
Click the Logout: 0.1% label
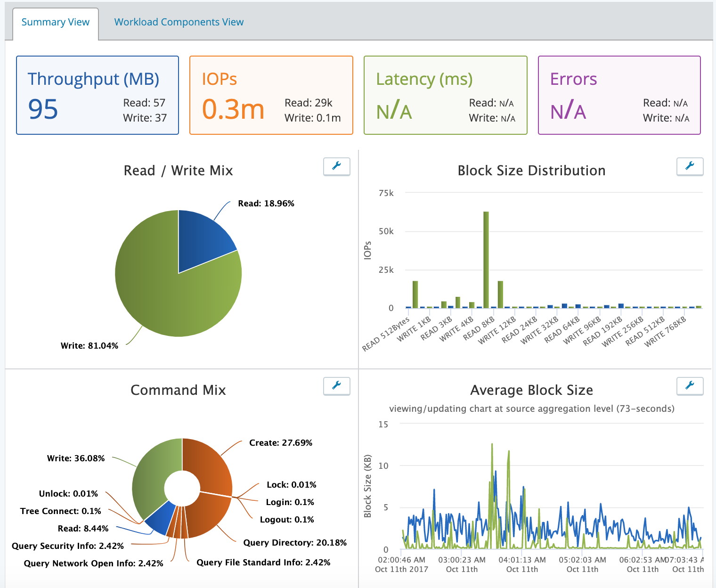(287, 520)
